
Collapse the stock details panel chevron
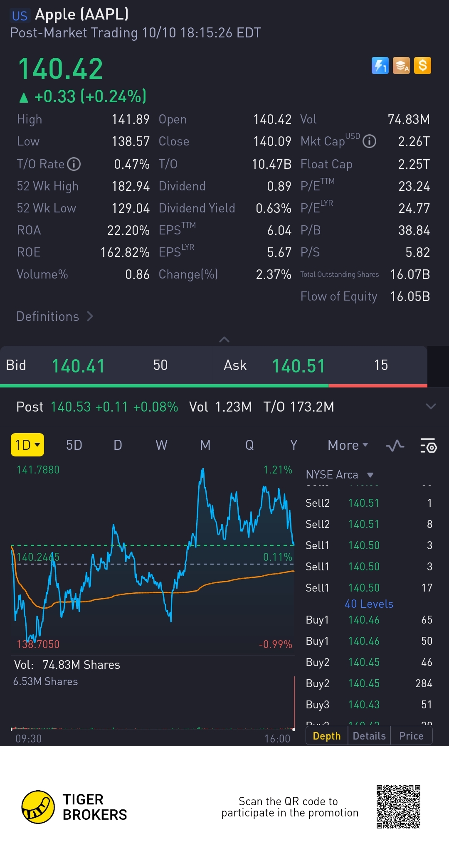coord(224,340)
